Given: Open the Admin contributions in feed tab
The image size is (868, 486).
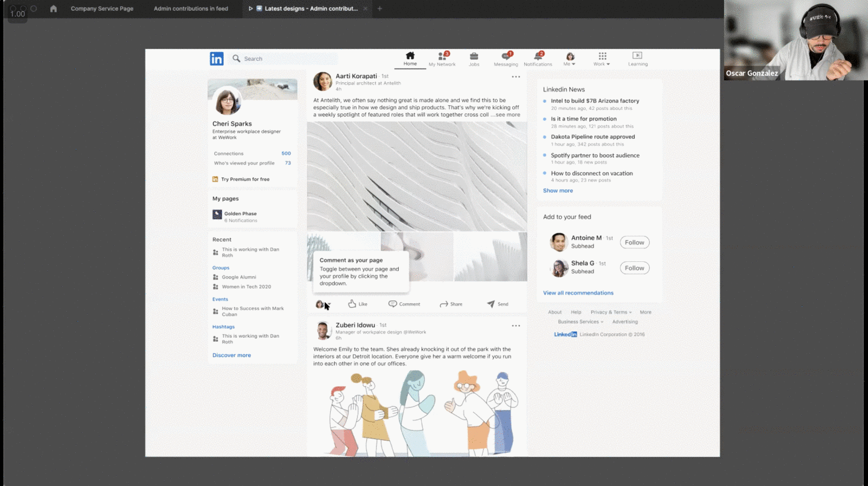Looking at the screenshot, I should (x=191, y=9).
